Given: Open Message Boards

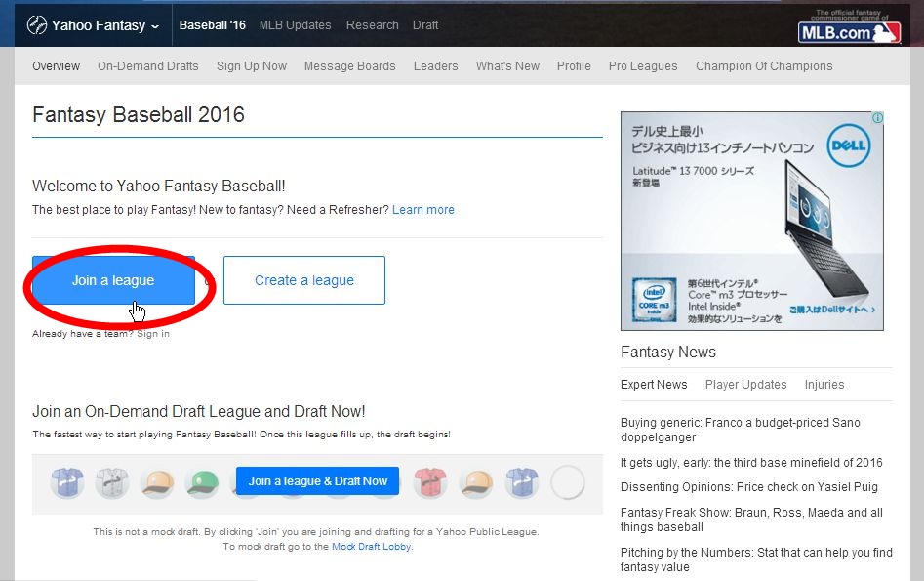Looking at the screenshot, I should coord(350,66).
